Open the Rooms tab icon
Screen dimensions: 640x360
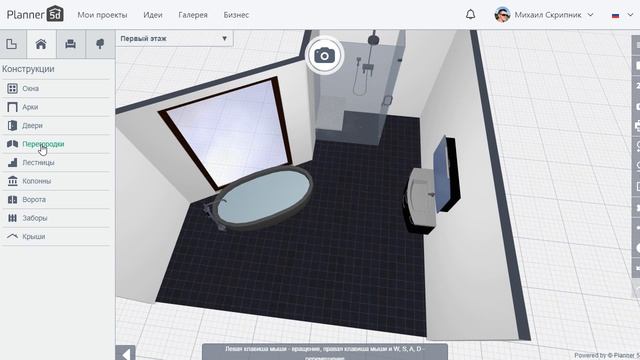(12, 44)
